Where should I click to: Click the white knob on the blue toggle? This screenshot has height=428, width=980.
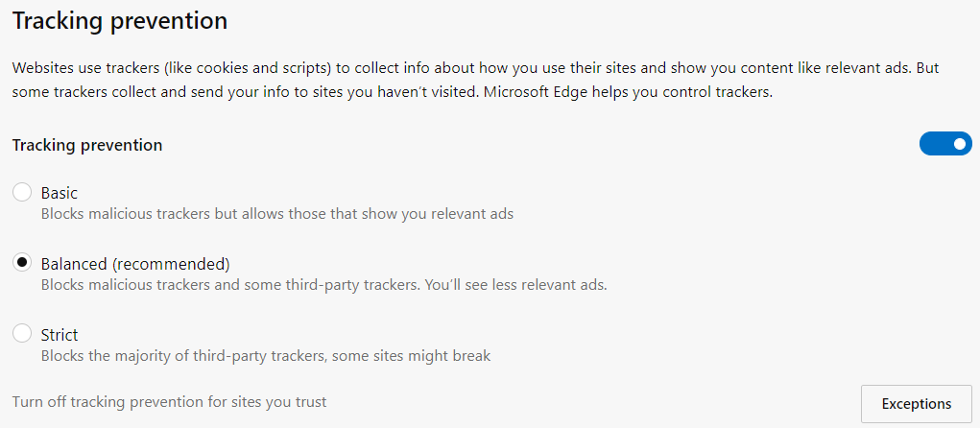point(959,144)
